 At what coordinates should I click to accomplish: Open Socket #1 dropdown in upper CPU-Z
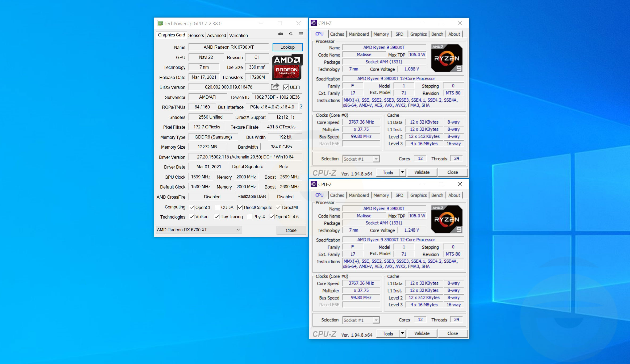[361, 159]
